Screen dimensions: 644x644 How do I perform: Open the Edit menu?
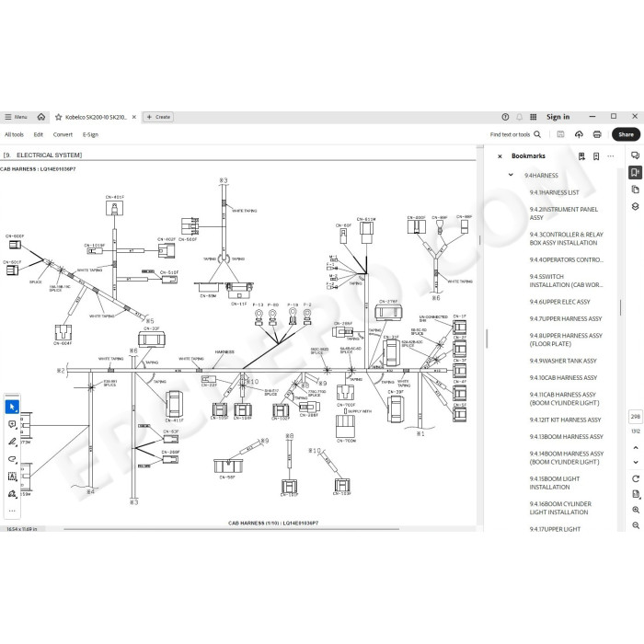(39, 134)
